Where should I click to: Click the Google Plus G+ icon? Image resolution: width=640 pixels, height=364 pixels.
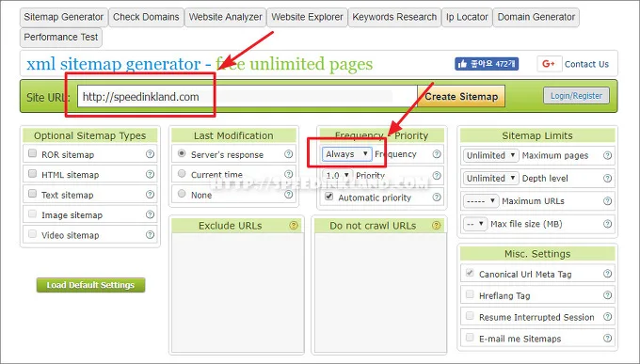point(549,64)
